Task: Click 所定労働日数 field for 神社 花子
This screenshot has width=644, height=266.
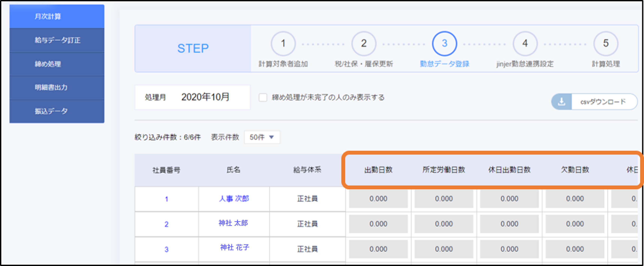Action: point(444,249)
